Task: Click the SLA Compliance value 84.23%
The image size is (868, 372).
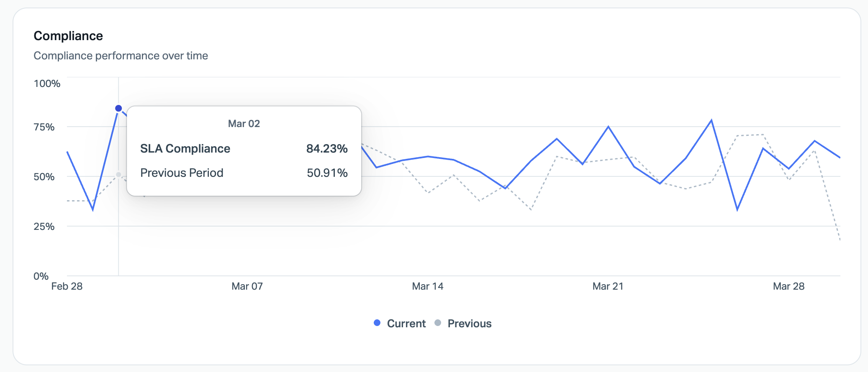Action: [x=327, y=148]
